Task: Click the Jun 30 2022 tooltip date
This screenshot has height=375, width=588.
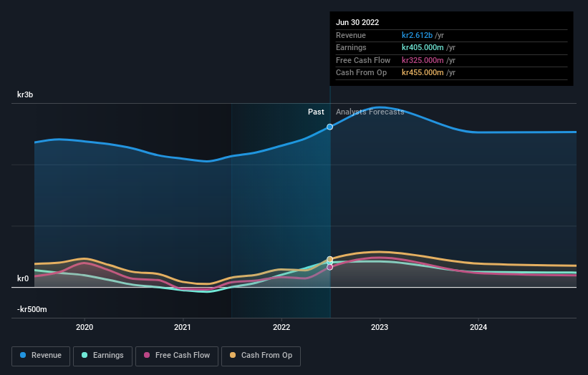Action: pos(357,22)
